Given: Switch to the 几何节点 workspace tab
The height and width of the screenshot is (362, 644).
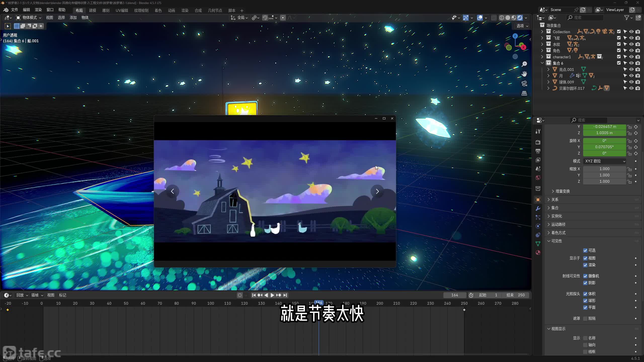Looking at the screenshot, I should tap(215, 10).
